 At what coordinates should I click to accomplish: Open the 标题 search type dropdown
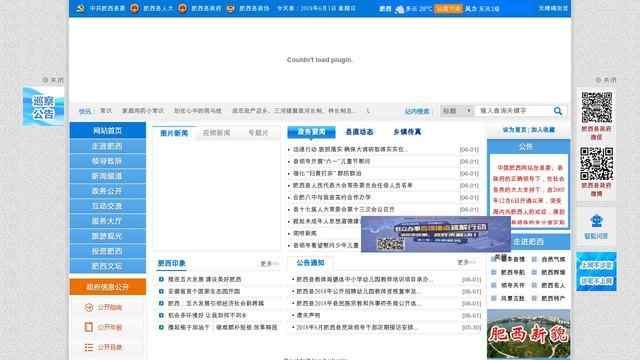tap(457, 111)
